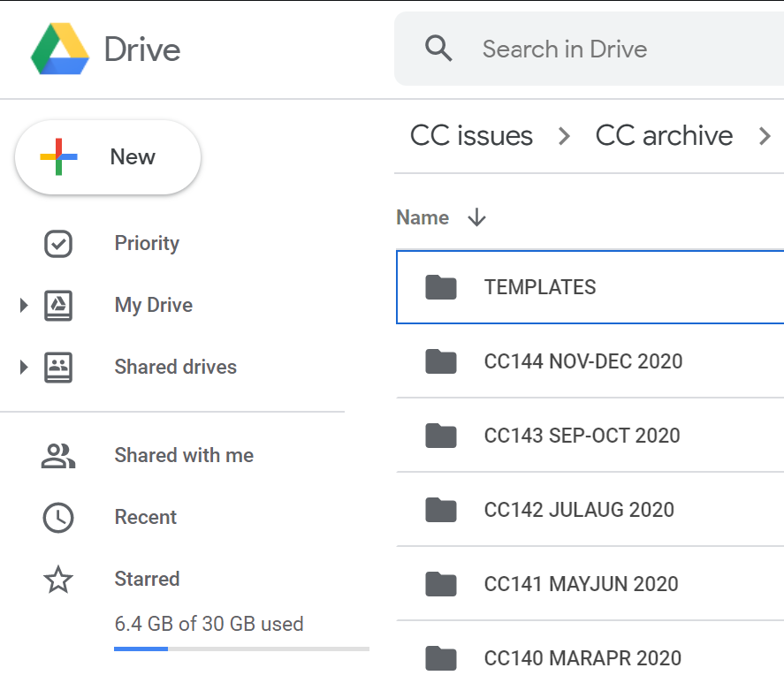Click the Google Drive logo icon
The image size is (784, 683).
tap(60, 49)
